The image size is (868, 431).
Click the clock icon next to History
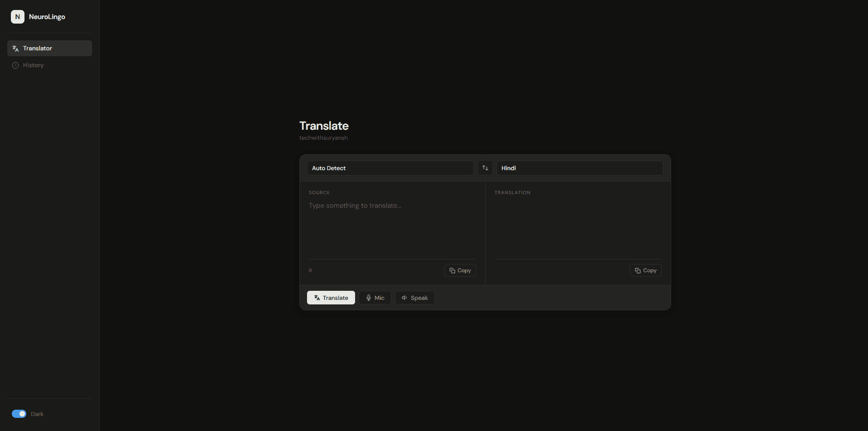15,65
